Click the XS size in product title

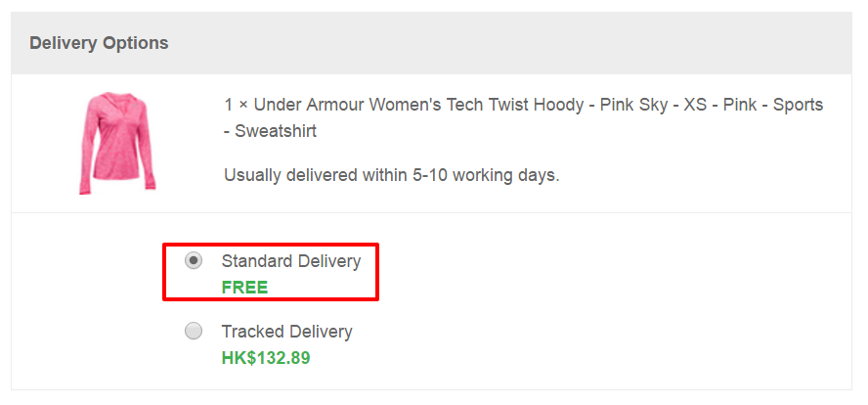click(x=695, y=105)
